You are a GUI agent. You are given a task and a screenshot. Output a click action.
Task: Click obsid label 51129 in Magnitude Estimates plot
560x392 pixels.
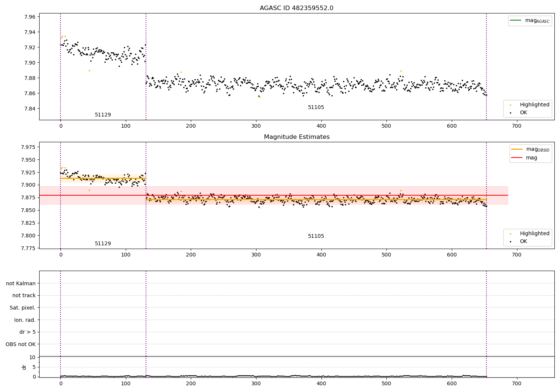103,244
